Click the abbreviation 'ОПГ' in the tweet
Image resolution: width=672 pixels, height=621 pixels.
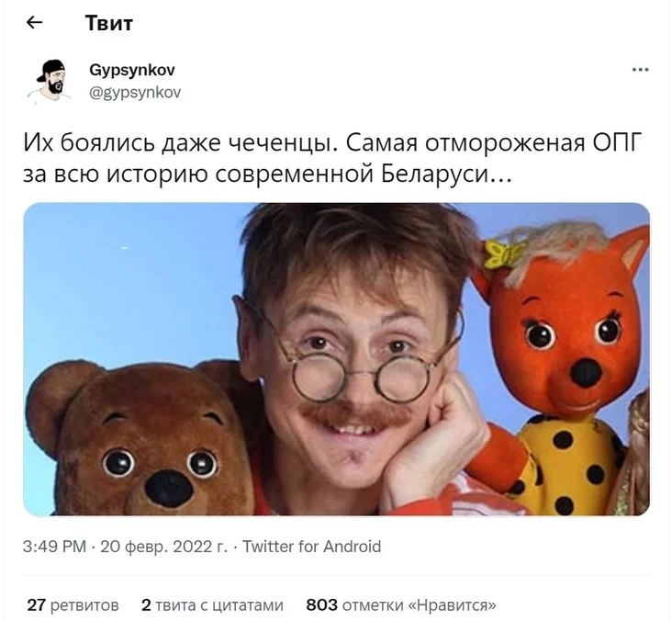(x=617, y=142)
